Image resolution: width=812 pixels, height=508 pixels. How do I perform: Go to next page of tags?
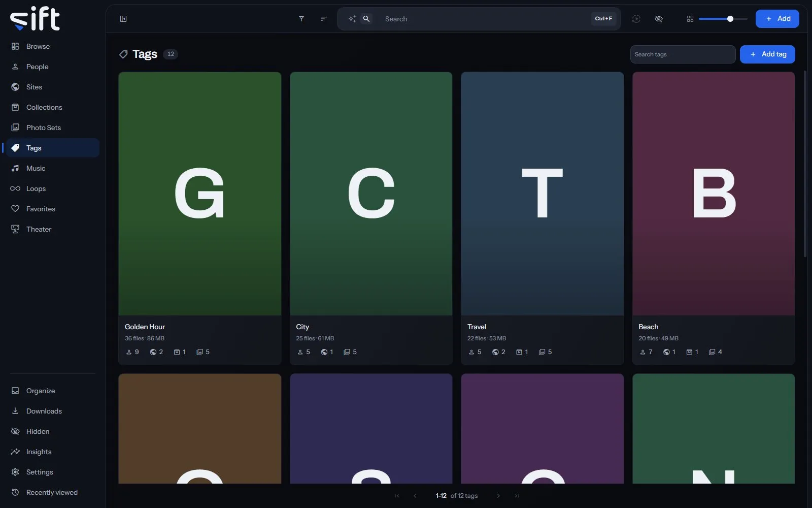coord(498,496)
